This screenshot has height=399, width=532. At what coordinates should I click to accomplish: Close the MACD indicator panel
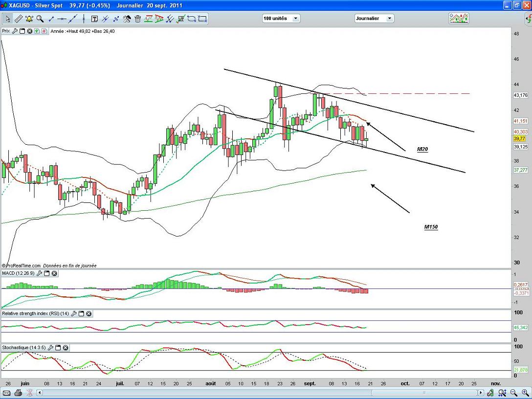(54, 273)
